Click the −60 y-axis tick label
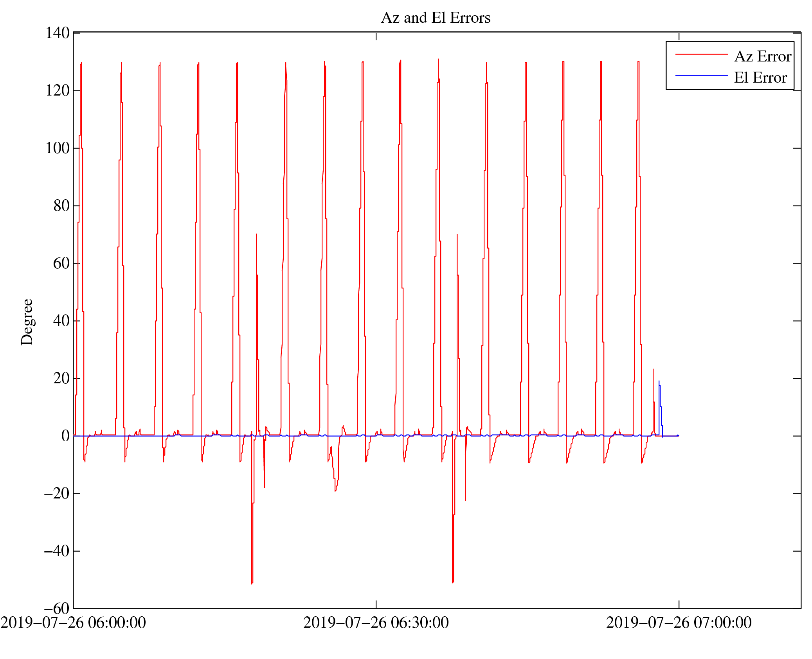The width and height of the screenshot is (812, 659). pos(57,608)
